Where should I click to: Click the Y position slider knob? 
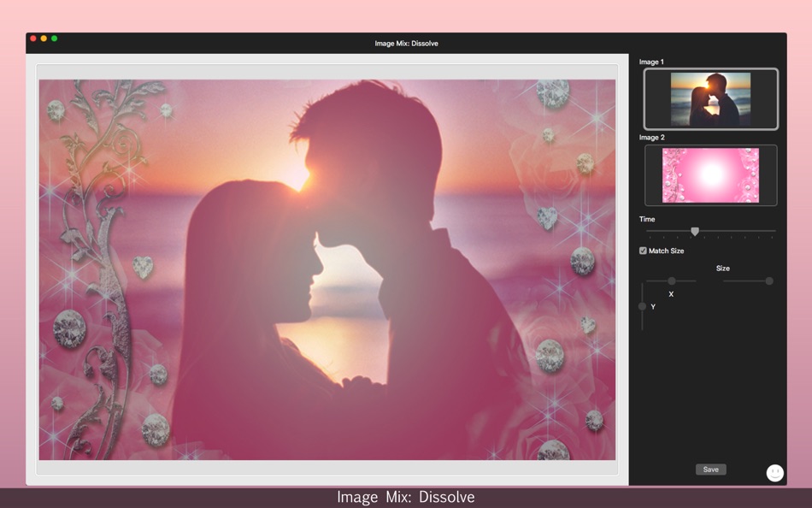(642, 306)
